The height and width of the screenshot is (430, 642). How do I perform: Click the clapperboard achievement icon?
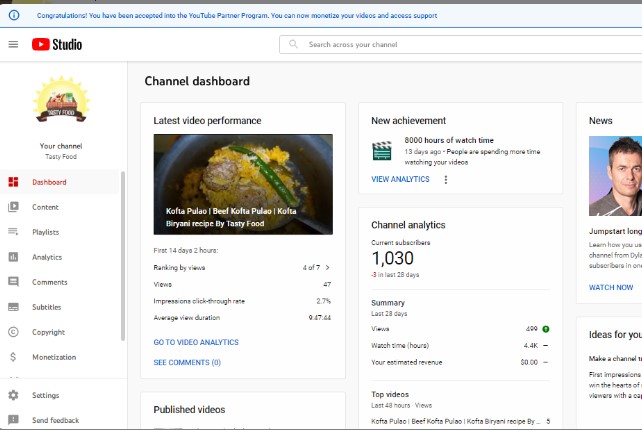[x=382, y=150]
